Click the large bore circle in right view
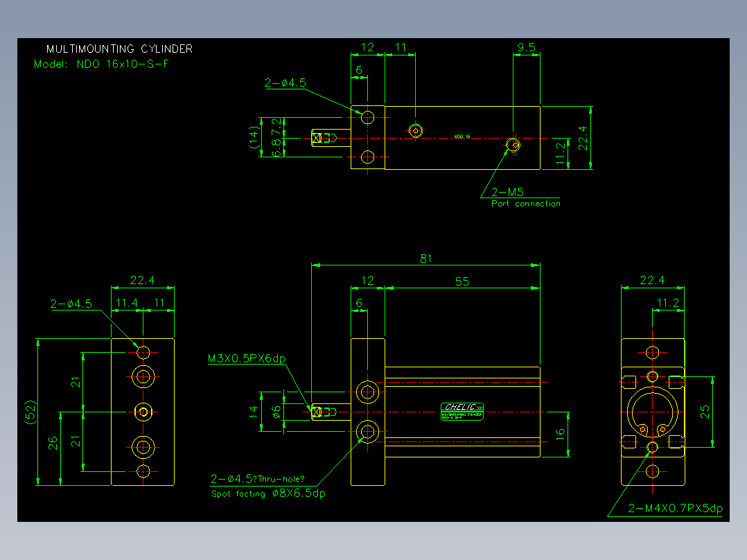The image size is (747, 560). point(652,412)
